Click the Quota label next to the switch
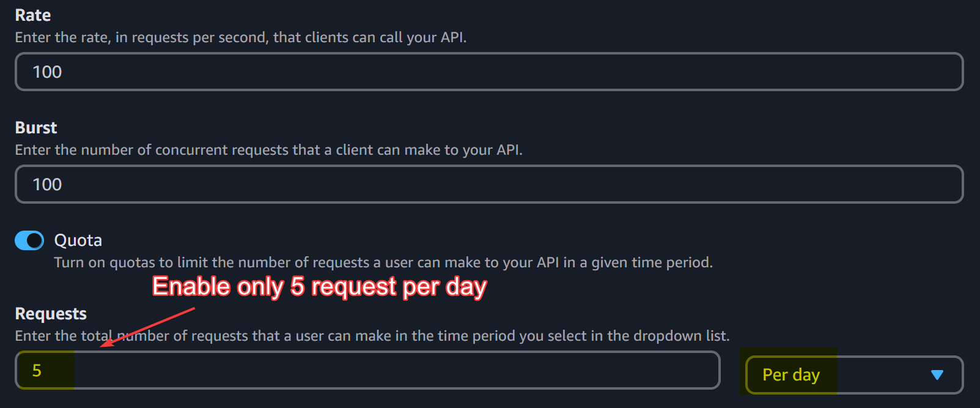Viewport: 980px width, 408px height. [78, 240]
